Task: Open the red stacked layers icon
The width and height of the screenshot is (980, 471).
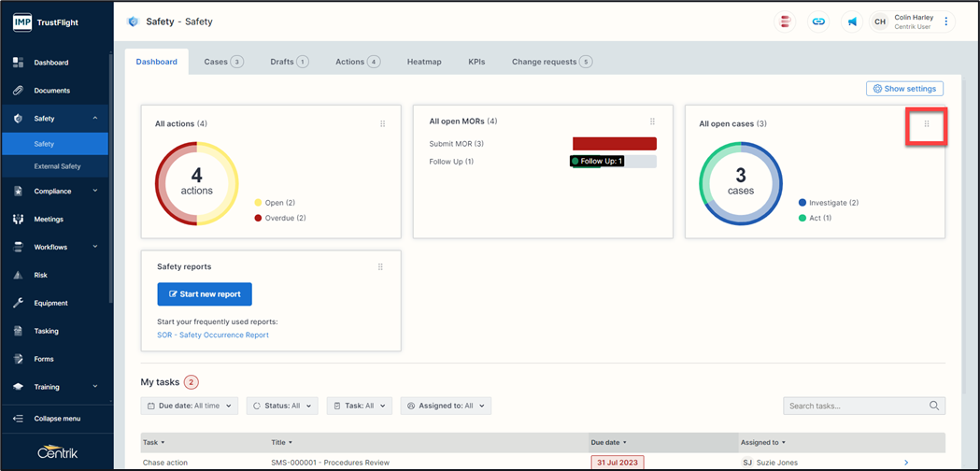Action: pyautogui.click(x=786, y=21)
